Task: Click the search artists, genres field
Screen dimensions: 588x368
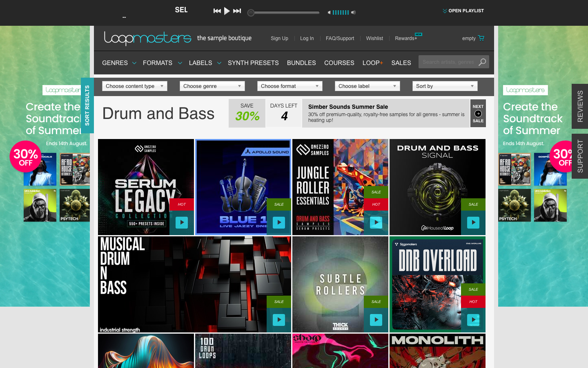Action: pos(448,62)
